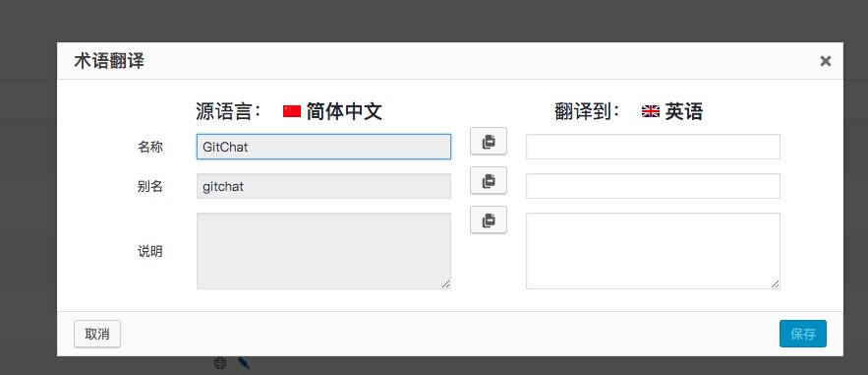Click the UK flag next to 英语
Screen dimensions: 868x375
pos(651,111)
